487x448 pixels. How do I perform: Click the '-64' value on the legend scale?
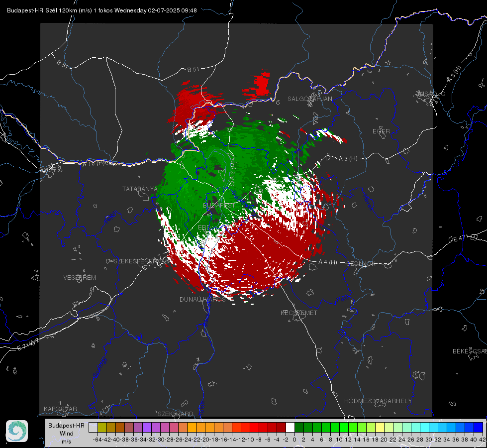tap(97, 440)
